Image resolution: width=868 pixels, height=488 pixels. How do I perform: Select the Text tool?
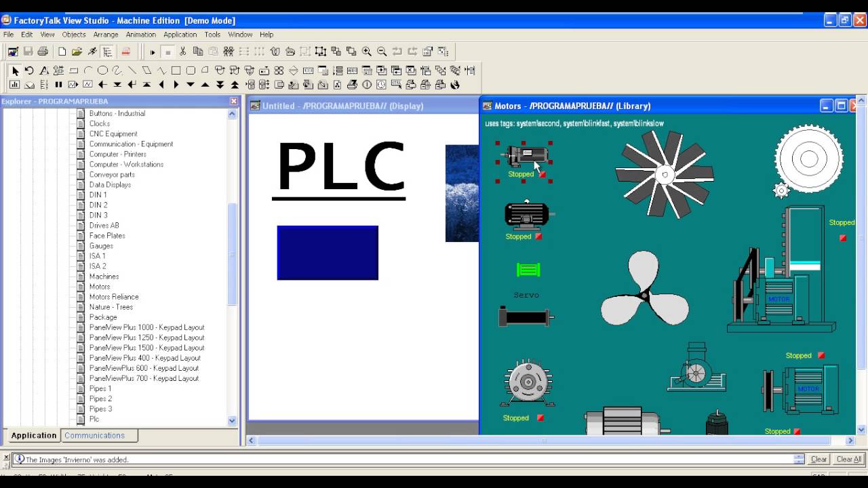(44, 70)
